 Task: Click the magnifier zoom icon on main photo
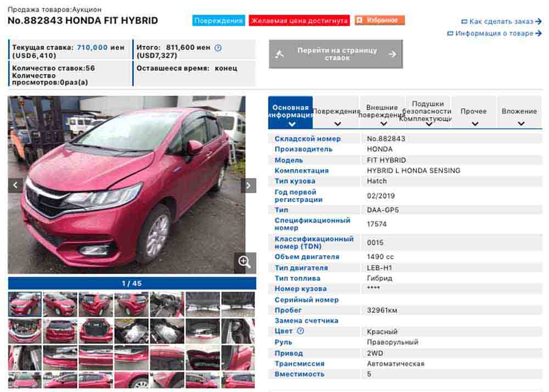click(x=244, y=262)
